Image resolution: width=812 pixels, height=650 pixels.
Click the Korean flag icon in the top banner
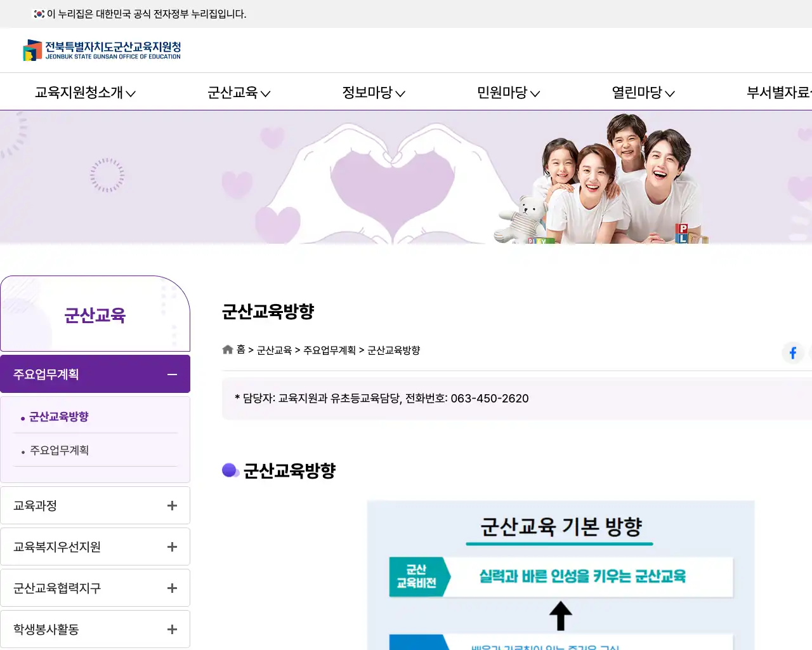[37, 13]
